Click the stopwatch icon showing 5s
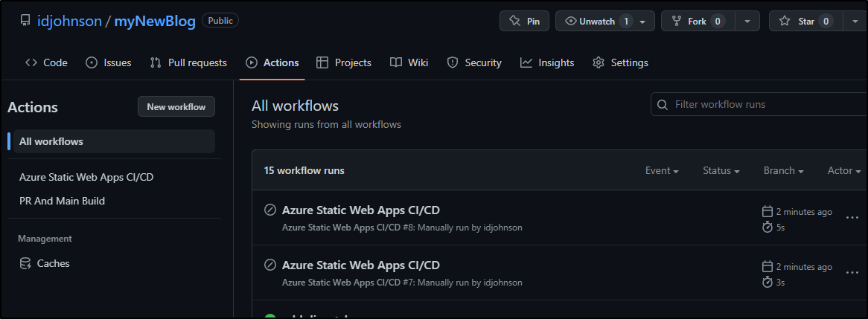The height and width of the screenshot is (319, 868). 768,228
